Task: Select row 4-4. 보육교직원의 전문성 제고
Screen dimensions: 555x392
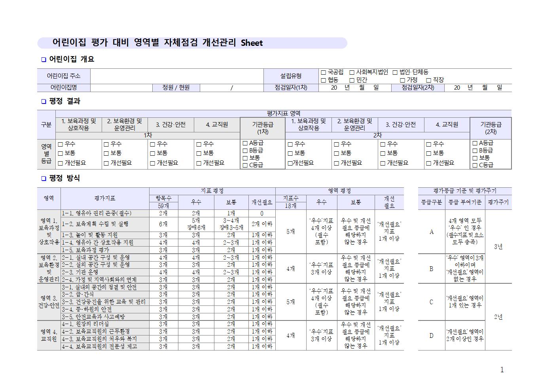Action: pyautogui.click(x=105, y=347)
